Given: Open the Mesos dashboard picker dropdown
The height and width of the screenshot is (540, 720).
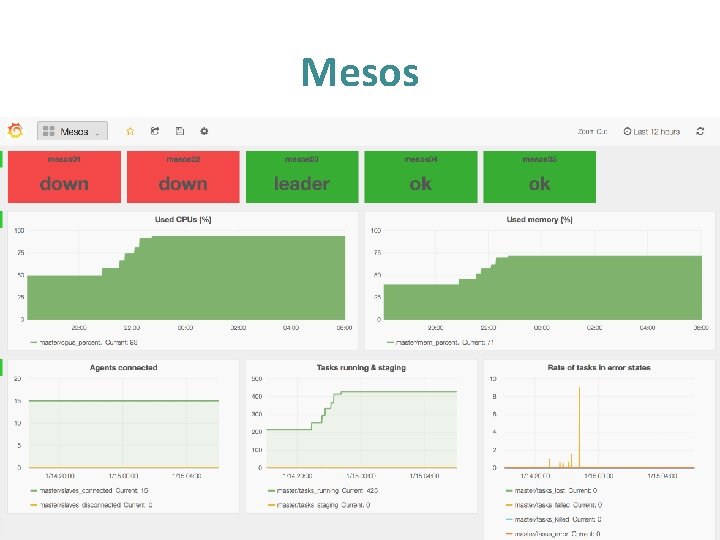Looking at the screenshot, I should (x=73, y=131).
